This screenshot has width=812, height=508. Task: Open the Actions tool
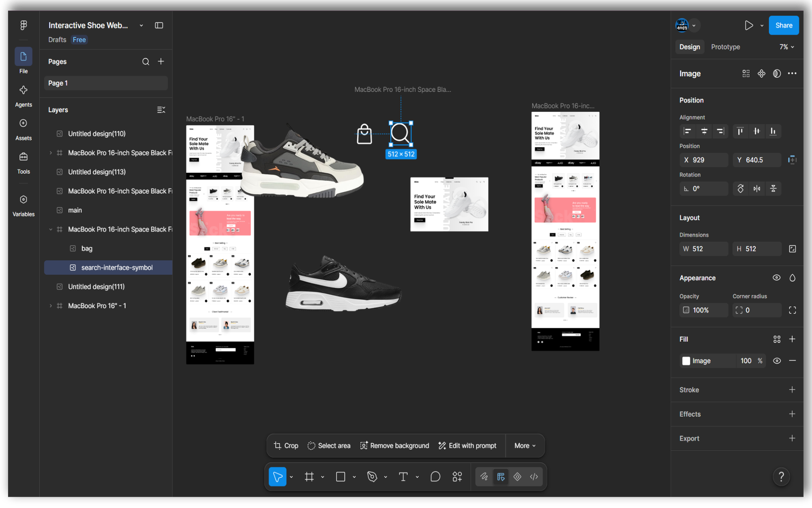coord(457,477)
